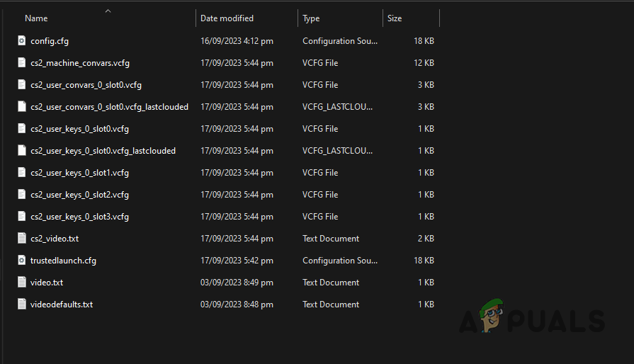Click the trustedlaunch.cfg gear file icon
Screen dimensions: 634x364
(x=22, y=260)
